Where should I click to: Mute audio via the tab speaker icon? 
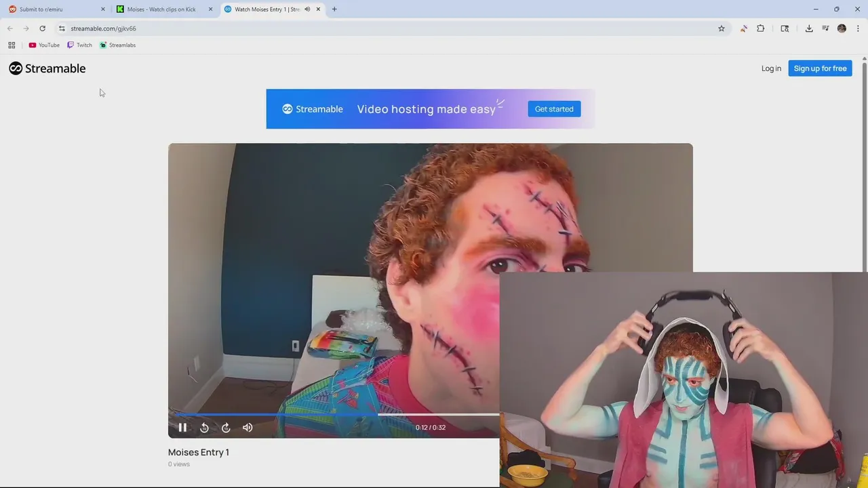tap(307, 9)
